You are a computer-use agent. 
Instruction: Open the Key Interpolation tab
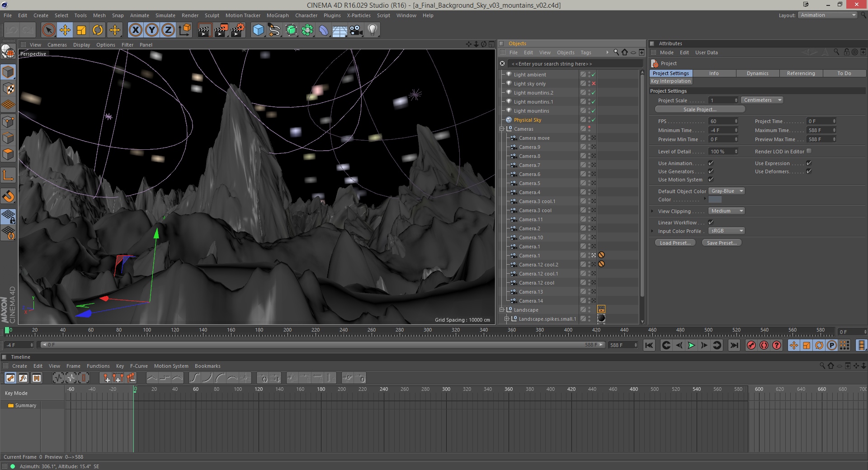[671, 81]
